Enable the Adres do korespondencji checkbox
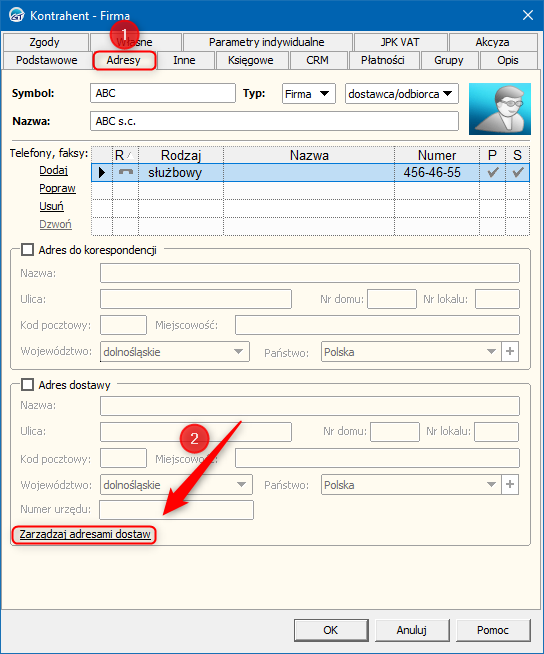Viewport: 544px width, 654px height. tap(28, 250)
